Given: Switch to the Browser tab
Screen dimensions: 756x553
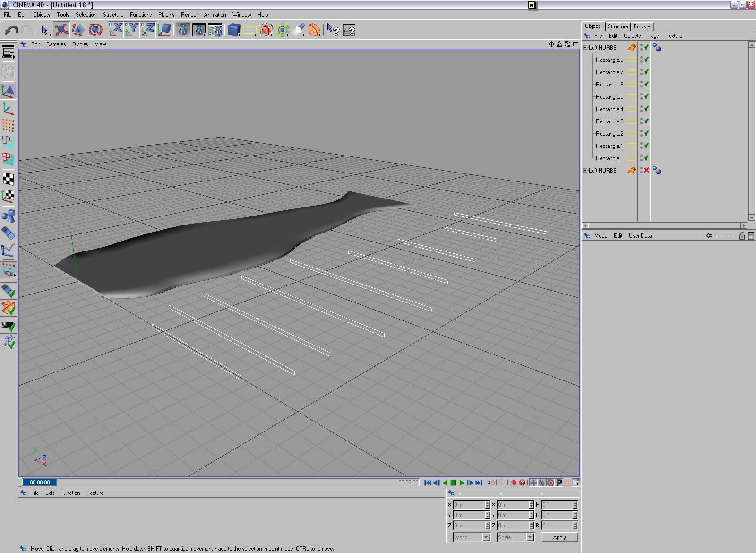Looking at the screenshot, I should pyautogui.click(x=642, y=26).
